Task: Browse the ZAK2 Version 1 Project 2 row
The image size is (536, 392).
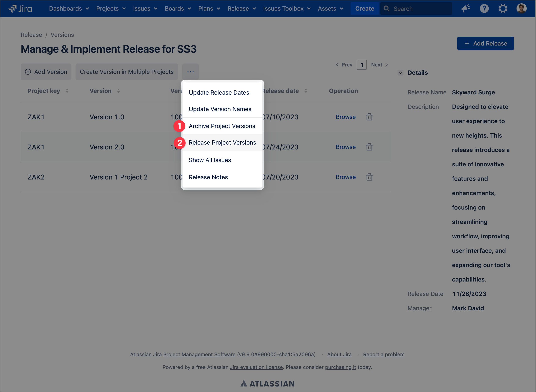Action: click(345, 177)
